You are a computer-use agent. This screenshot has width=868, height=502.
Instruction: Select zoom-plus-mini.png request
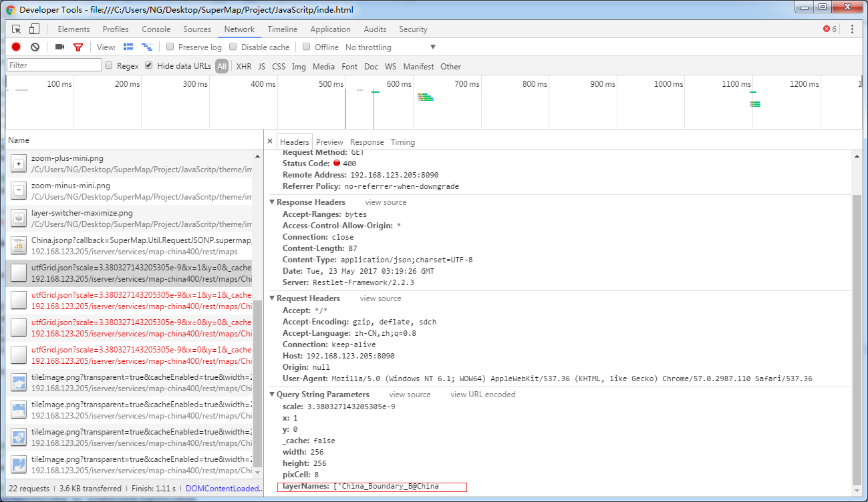coord(129,164)
